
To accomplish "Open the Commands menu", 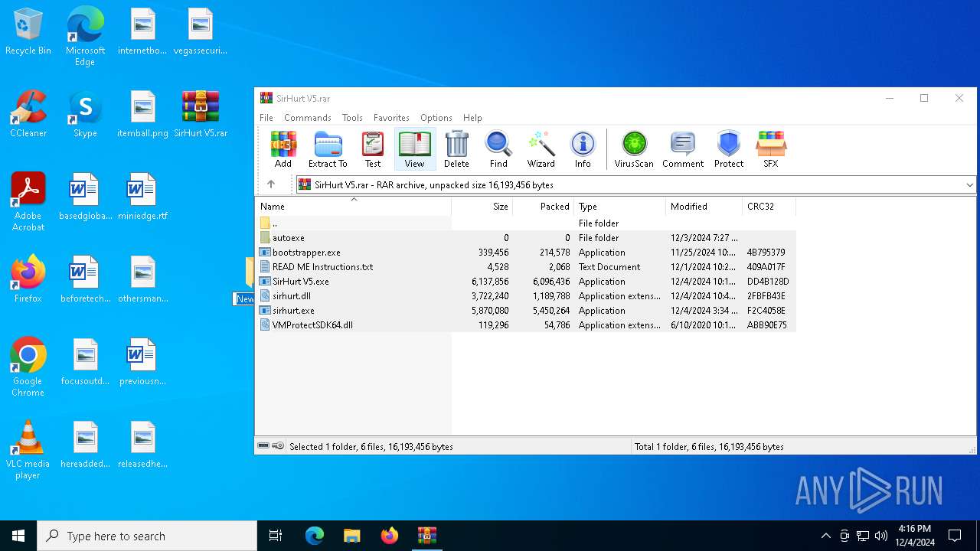I will tap(308, 118).
